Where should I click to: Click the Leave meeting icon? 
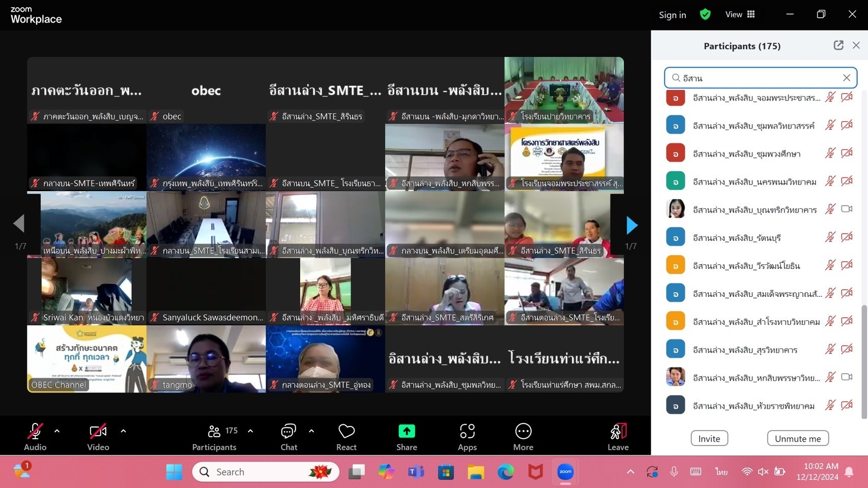[x=618, y=437]
